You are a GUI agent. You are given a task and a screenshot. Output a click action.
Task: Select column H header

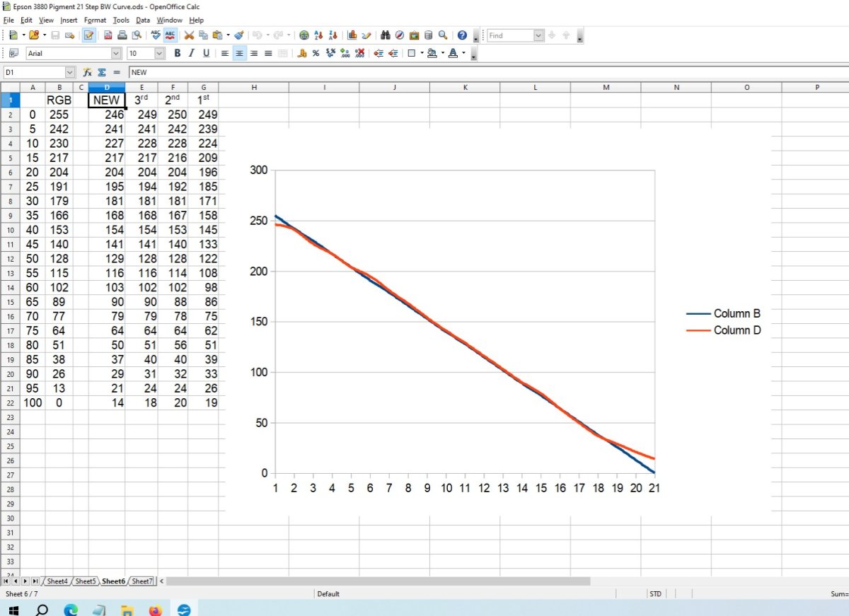pyautogui.click(x=253, y=87)
